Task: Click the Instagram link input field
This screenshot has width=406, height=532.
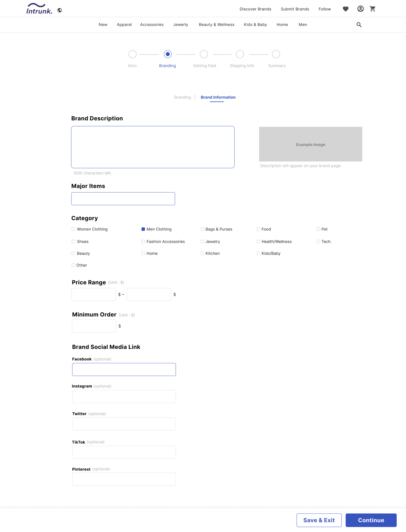Action: [x=124, y=397]
